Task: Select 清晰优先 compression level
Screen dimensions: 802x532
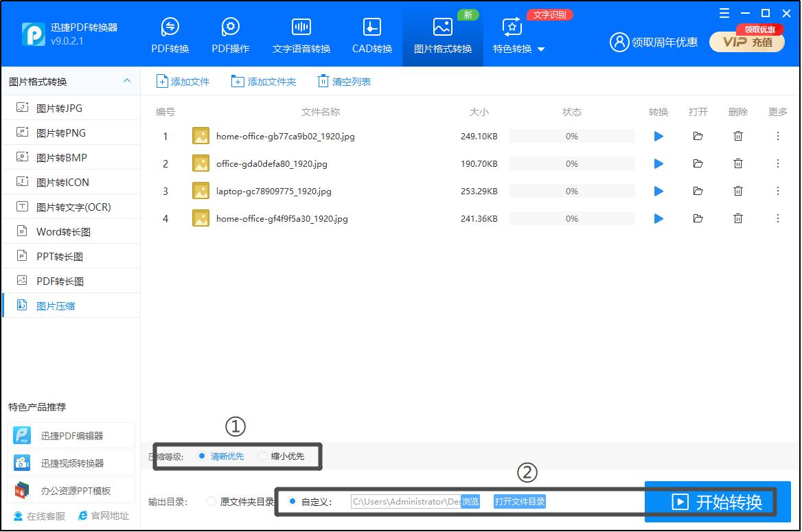Action: [202, 456]
